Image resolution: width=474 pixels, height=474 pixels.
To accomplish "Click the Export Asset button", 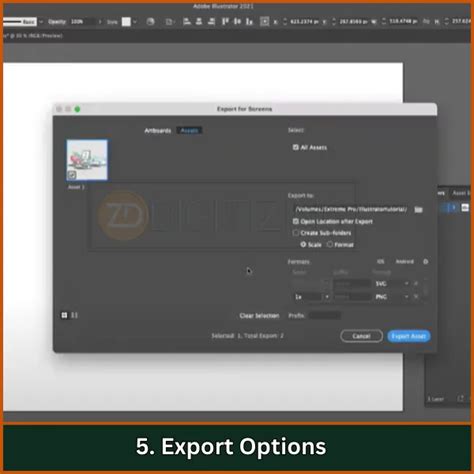I will tap(409, 336).
